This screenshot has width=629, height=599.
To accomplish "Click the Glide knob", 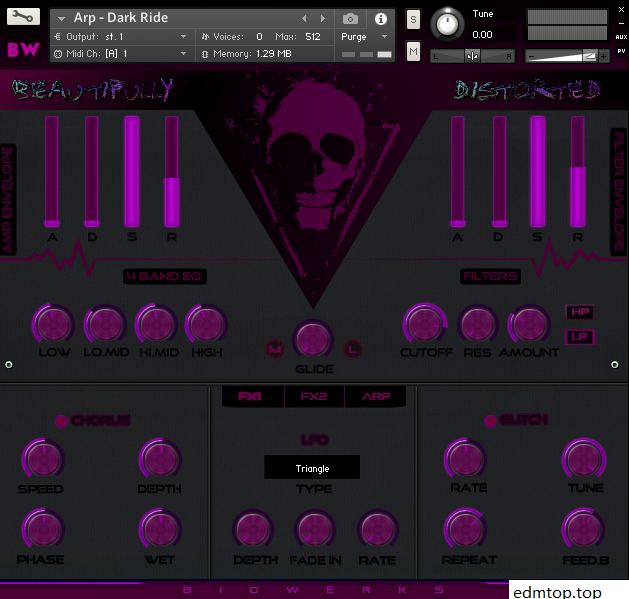I will tap(313, 340).
